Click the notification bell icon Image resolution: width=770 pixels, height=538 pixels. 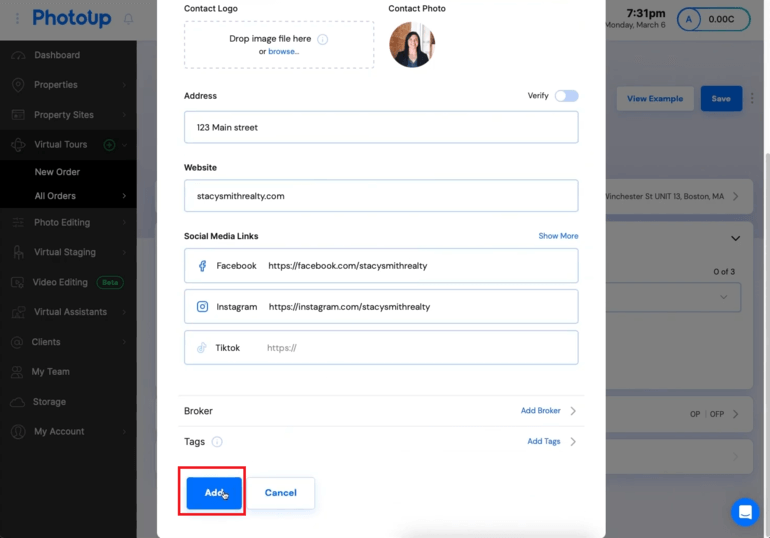(128, 19)
